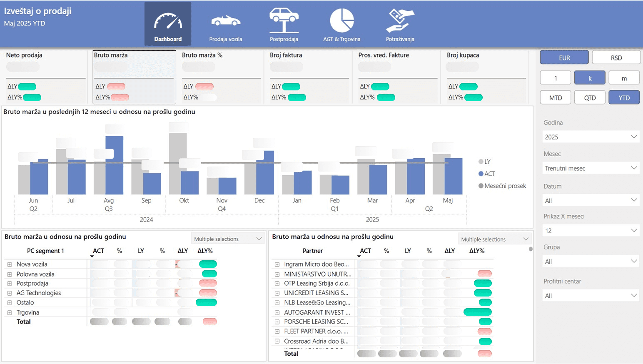Viewport: 643px width, 364px height.
Task: Click the partner table scrollbar handle
Action: pos(531,249)
